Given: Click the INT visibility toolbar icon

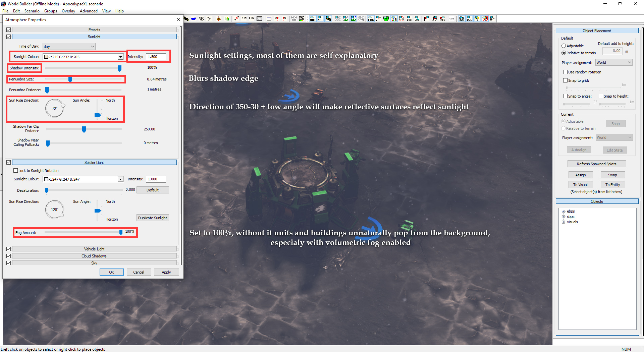Looking at the screenshot, I should click(492, 19).
